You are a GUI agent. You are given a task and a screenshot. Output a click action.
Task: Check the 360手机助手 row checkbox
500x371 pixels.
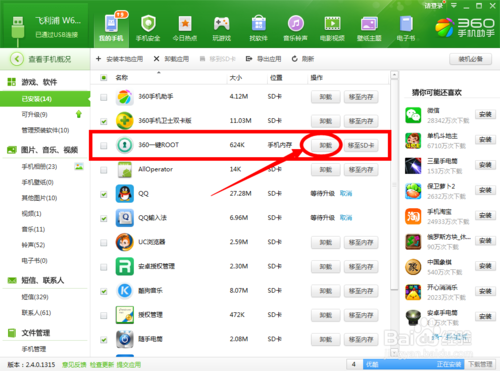[x=104, y=97]
